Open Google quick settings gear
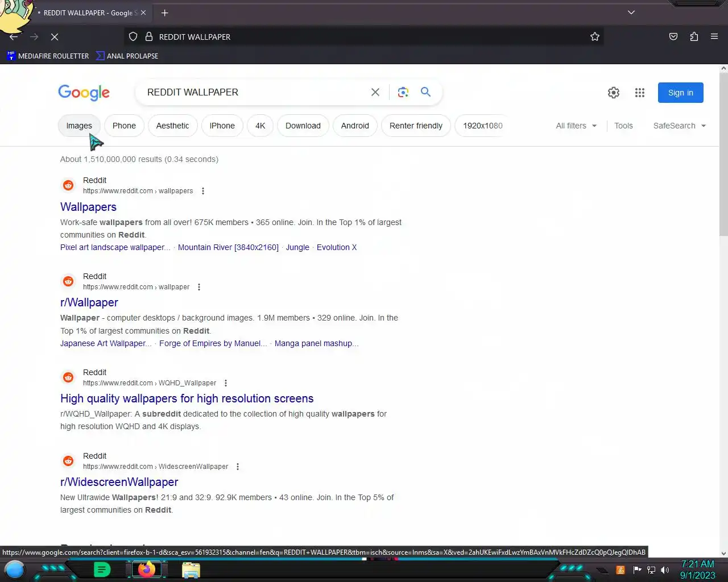The width and height of the screenshot is (728, 582). pos(614,93)
